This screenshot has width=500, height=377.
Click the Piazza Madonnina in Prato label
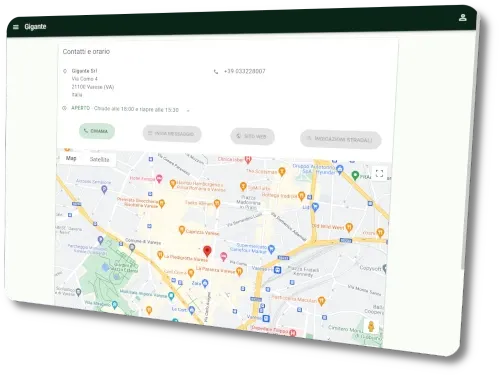(x=248, y=202)
